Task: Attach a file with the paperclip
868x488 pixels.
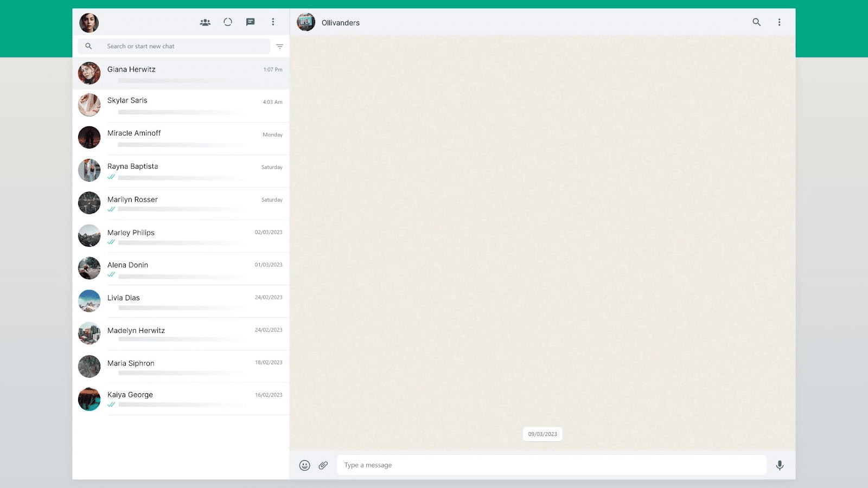Action: 323,465
